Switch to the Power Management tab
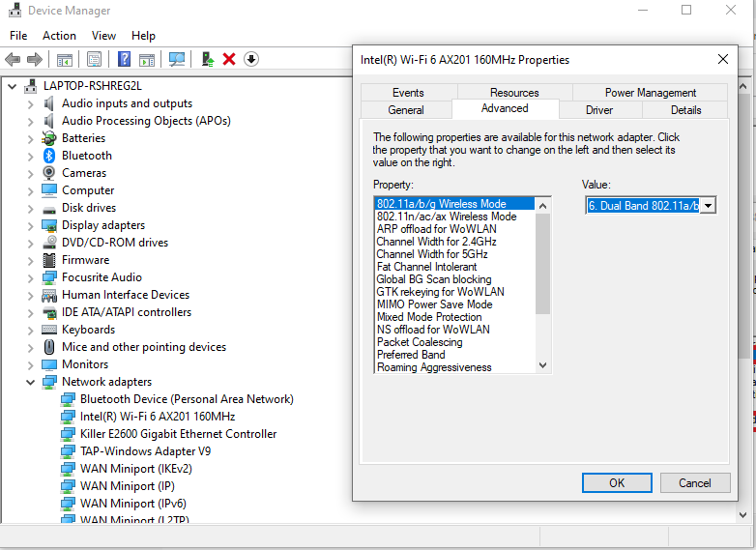Screen dimensions: 756x550 click(650, 93)
